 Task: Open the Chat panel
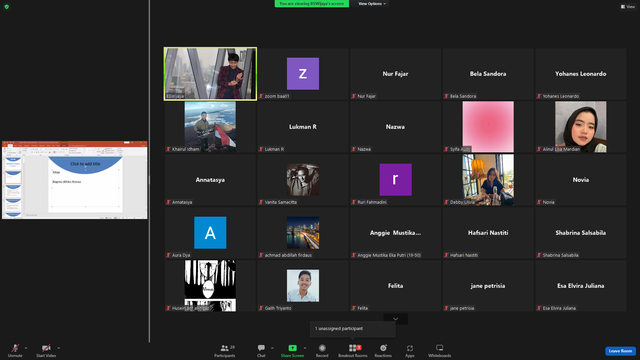[261, 350]
